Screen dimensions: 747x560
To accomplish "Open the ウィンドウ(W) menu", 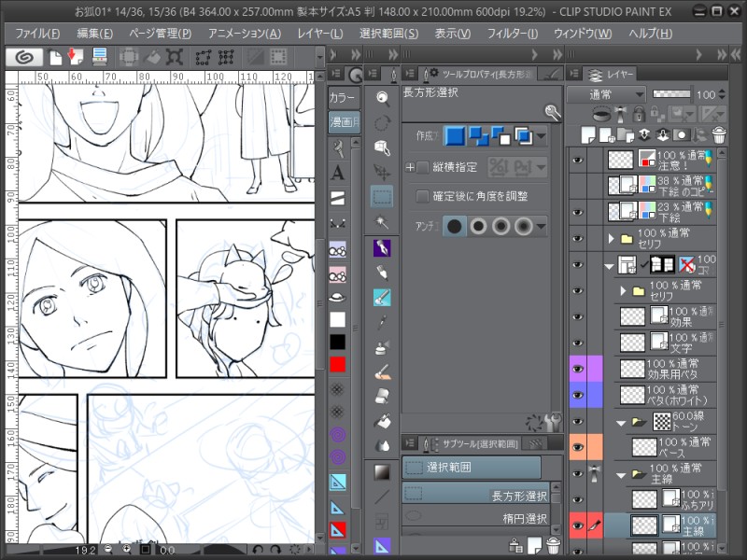I will pos(583,34).
